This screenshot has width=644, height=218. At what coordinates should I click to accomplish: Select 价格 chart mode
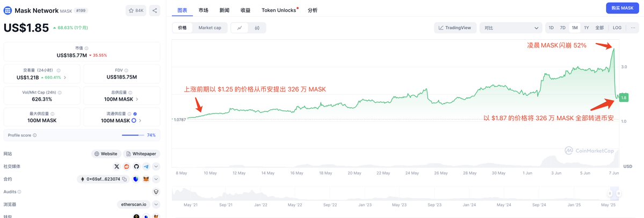(183, 28)
